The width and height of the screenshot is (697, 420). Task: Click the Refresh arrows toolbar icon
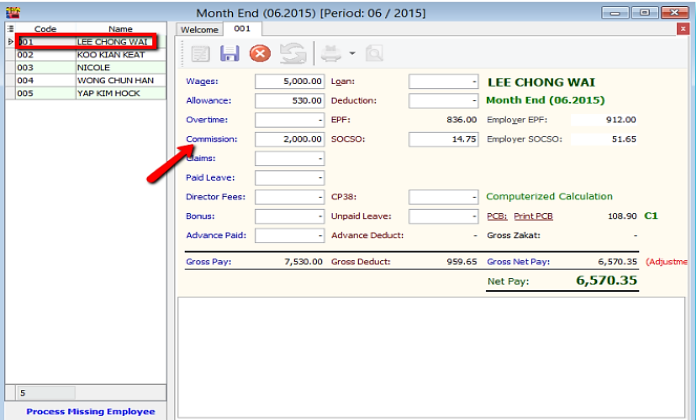(291, 55)
